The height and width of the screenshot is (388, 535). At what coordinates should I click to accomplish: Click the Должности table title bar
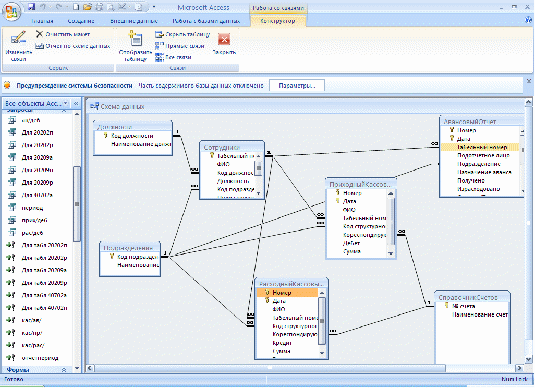point(133,127)
